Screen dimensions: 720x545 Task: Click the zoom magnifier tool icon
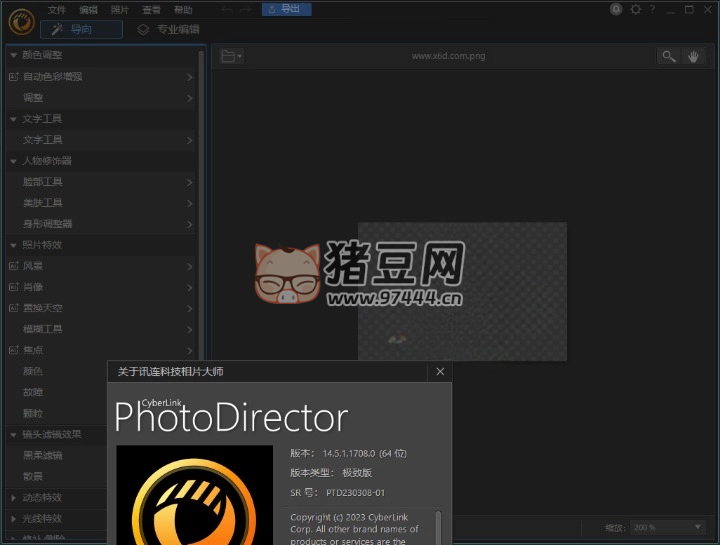[669, 57]
